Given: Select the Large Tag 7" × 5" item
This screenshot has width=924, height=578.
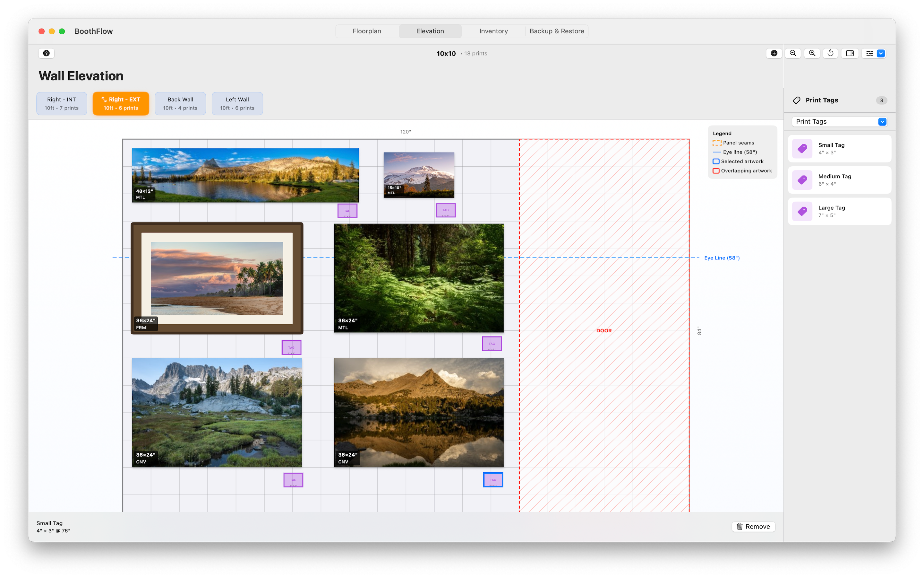Looking at the screenshot, I should 839,211.
